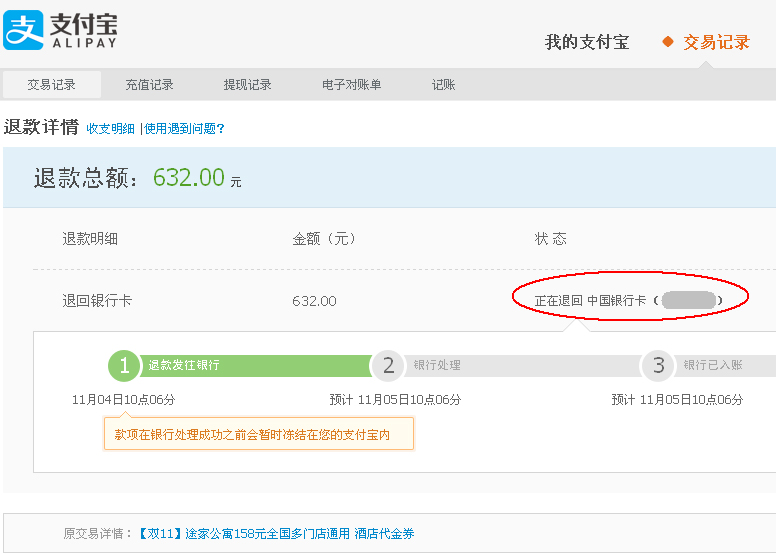Open the 记账 tab

pyautogui.click(x=443, y=85)
